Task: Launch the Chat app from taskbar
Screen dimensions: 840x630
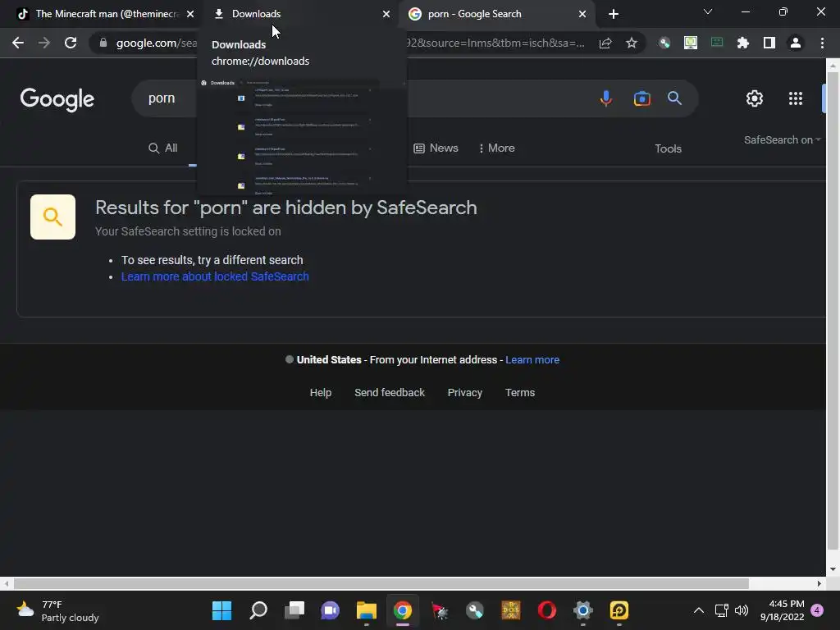Action: point(330,610)
